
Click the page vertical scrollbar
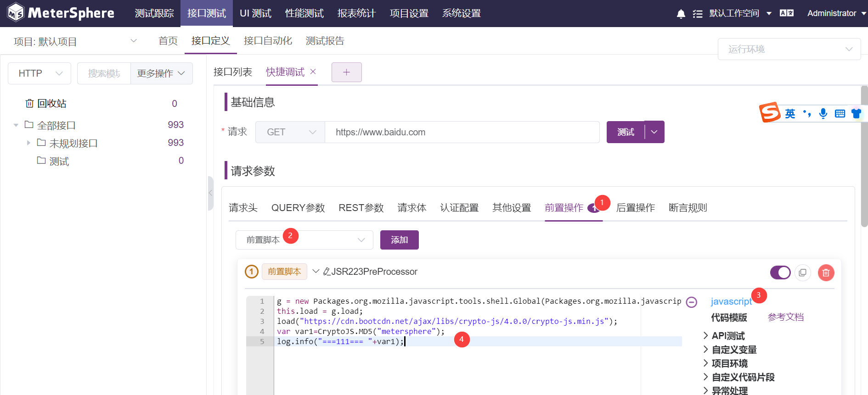tap(864, 156)
